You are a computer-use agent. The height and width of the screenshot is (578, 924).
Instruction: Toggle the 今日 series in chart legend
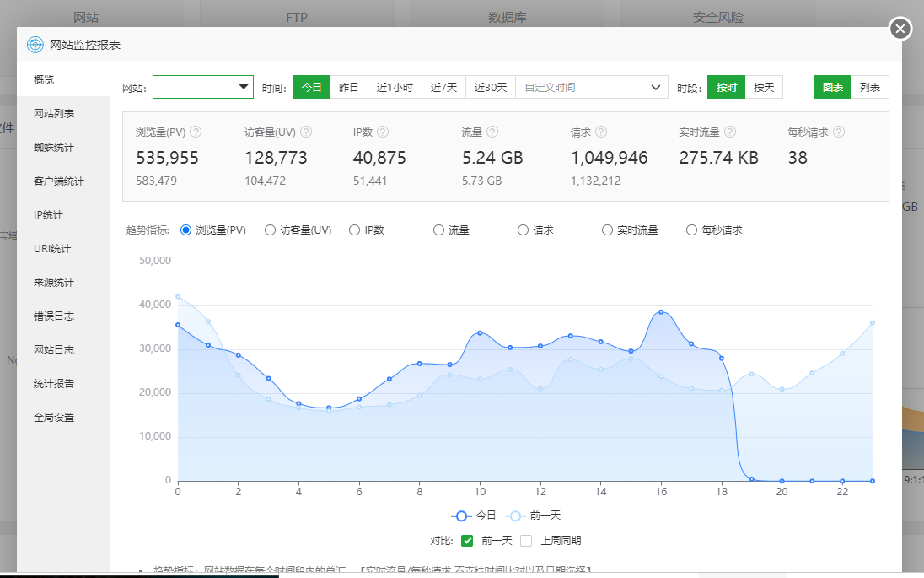[474, 516]
